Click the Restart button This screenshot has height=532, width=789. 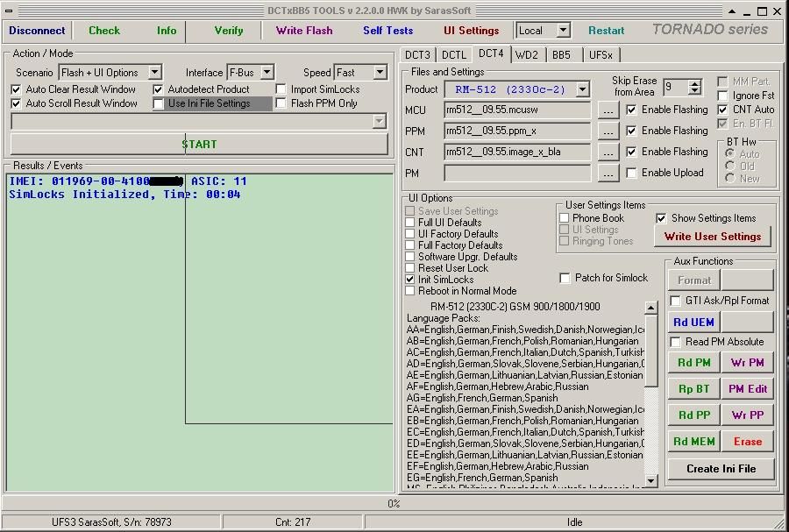click(x=607, y=31)
